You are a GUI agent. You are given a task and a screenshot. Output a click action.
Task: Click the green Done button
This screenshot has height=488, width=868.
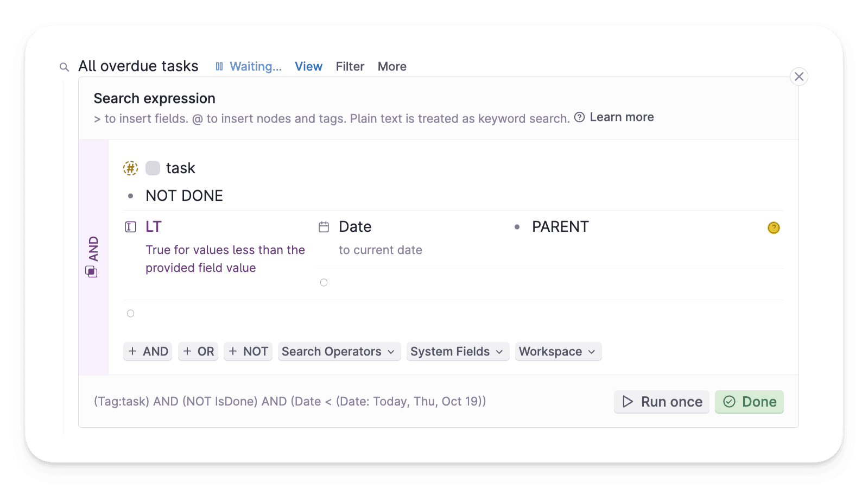(x=749, y=402)
